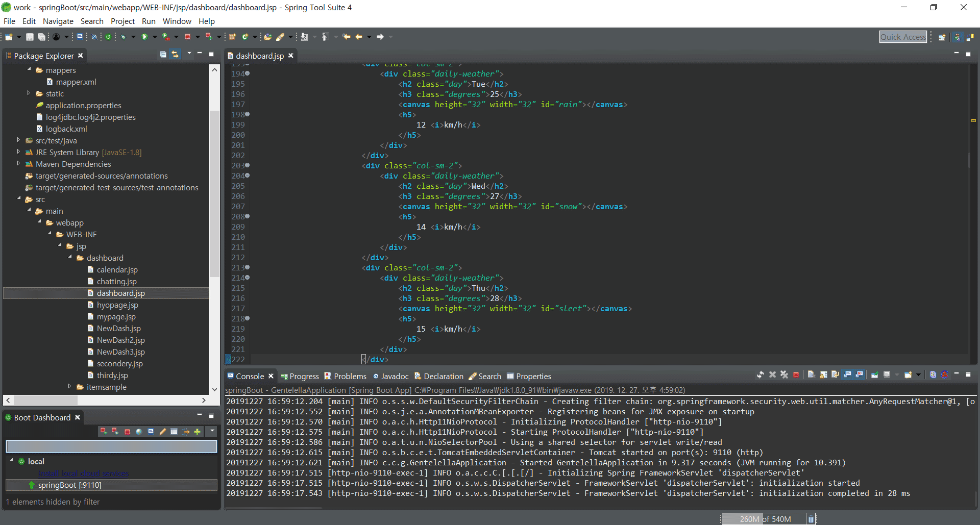The width and height of the screenshot is (980, 525).
Task: Click Open Console icon in Boot Dashboard
Action: coord(151,432)
